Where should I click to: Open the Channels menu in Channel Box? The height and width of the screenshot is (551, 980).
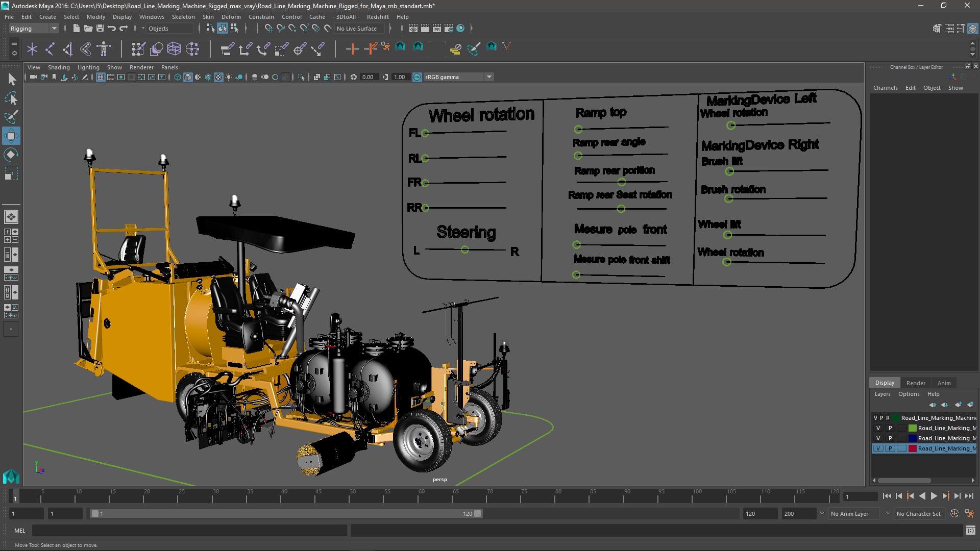click(885, 88)
